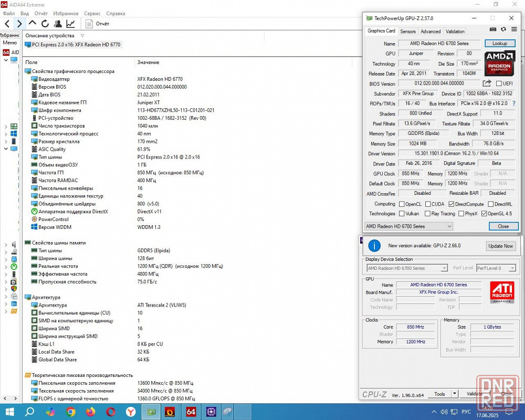525x420 pixels.
Task: Open Описание устройства dropdown arrow
Action: [82, 36]
